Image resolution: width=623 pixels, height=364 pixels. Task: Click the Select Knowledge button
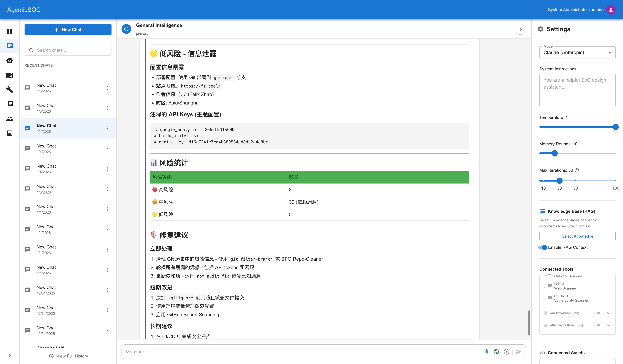pyautogui.click(x=577, y=236)
